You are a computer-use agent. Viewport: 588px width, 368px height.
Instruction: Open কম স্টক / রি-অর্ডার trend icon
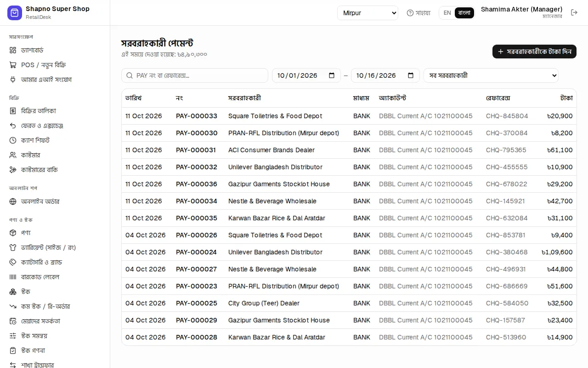pyautogui.click(x=13, y=306)
